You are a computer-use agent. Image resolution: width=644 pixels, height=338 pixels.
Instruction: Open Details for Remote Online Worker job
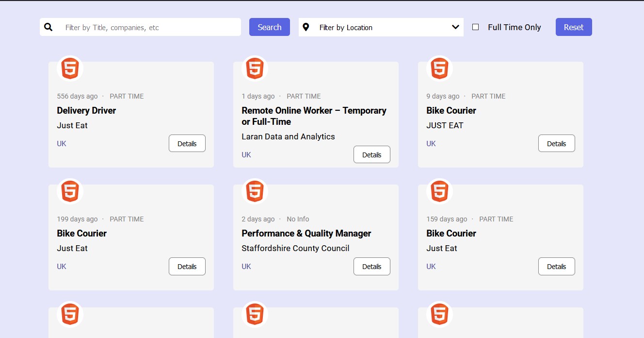coord(372,154)
